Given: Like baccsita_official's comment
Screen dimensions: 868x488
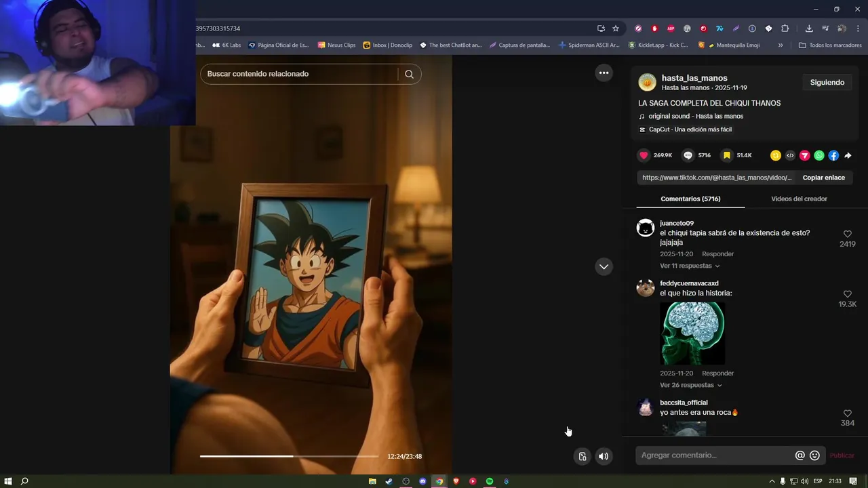Looking at the screenshot, I should click(848, 413).
